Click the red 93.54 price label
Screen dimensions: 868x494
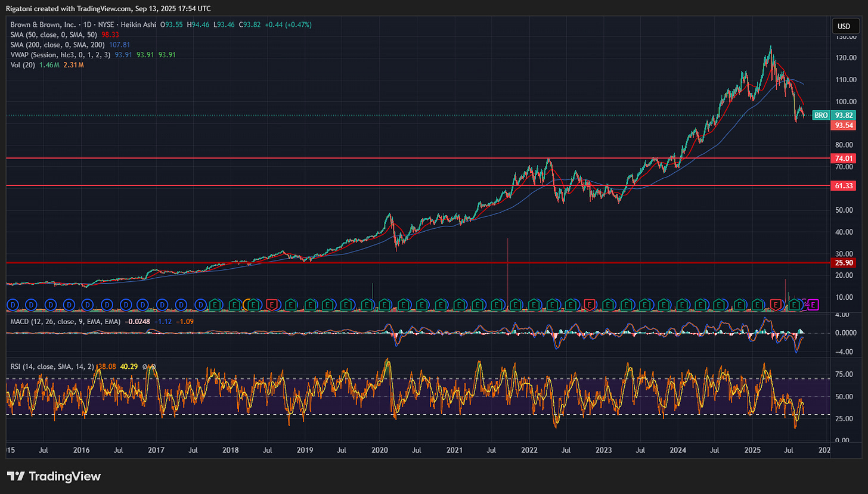843,125
